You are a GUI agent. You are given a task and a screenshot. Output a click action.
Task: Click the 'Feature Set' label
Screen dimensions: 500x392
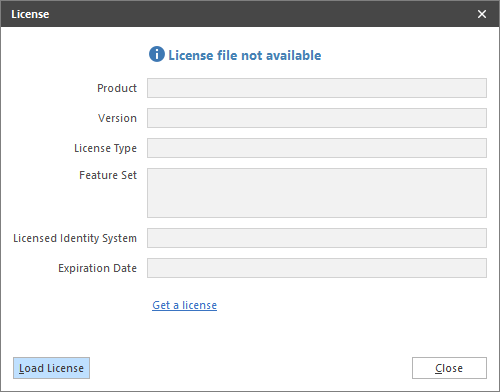tap(108, 175)
